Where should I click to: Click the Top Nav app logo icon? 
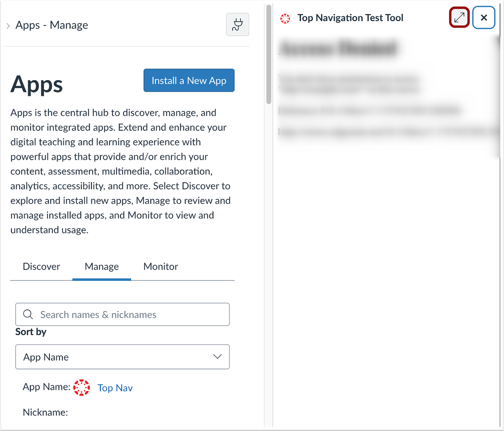click(x=82, y=388)
